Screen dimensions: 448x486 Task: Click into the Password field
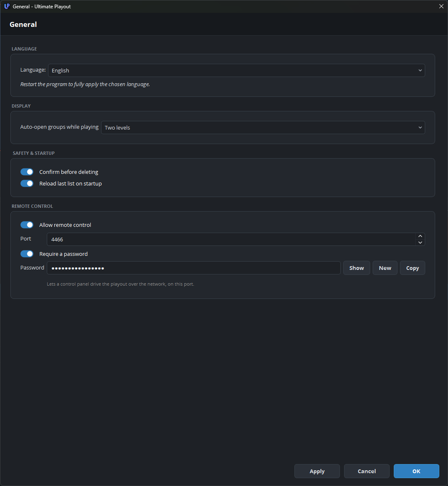tap(193, 268)
